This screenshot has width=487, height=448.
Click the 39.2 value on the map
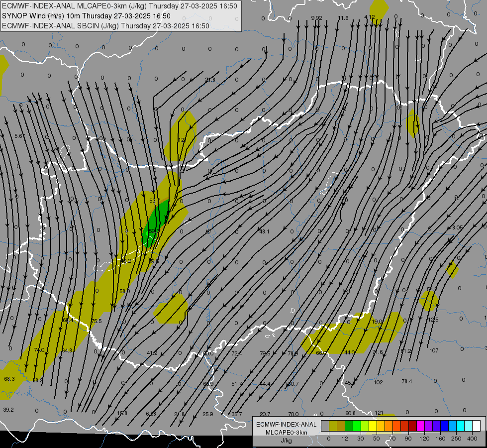[x=8, y=410]
